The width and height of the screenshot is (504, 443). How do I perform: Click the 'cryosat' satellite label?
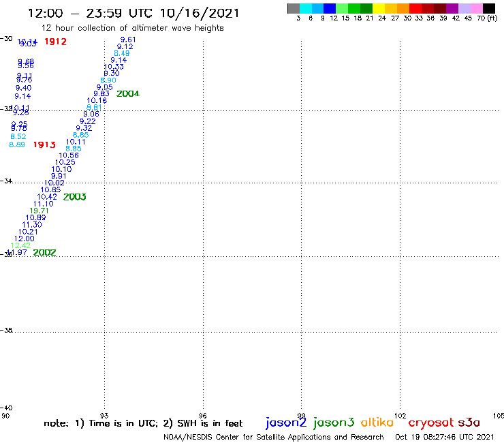pyautogui.click(x=430, y=423)
